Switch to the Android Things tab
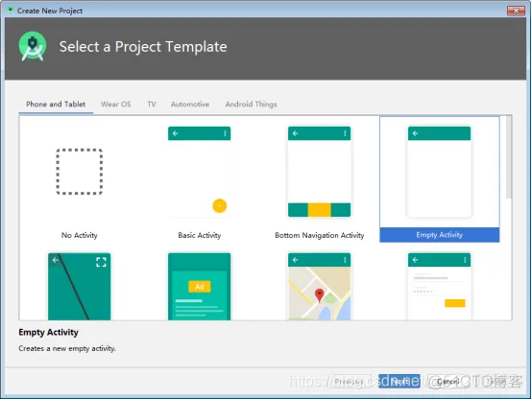 pos(251,105)
